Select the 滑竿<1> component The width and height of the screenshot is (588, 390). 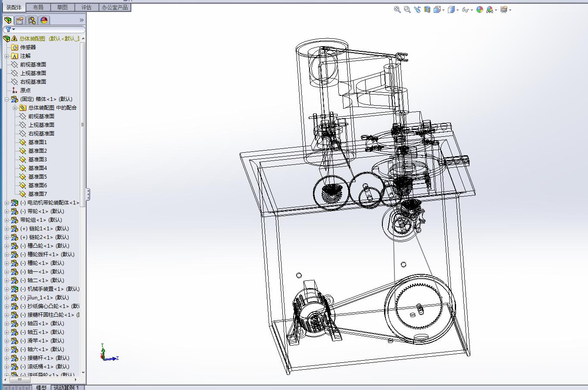pyautogui.click(x=42, y=340)
